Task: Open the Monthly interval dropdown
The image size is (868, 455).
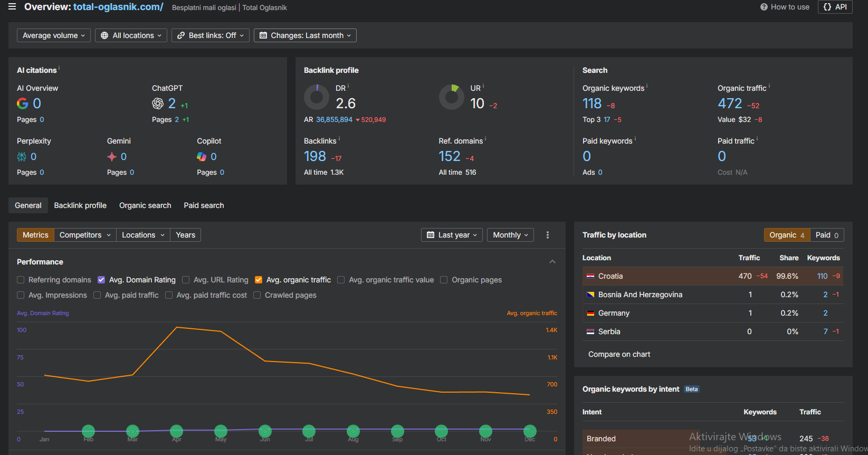Action: (510, 235)
